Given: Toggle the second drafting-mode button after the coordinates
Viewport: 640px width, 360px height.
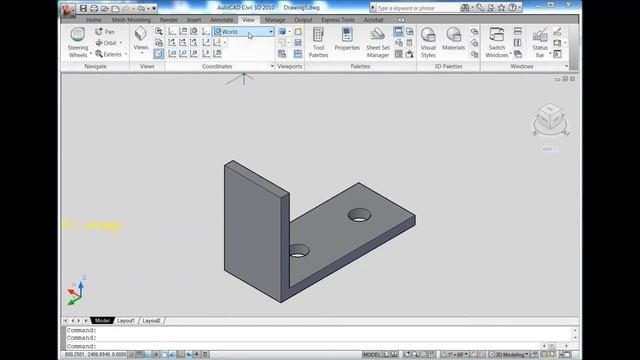Looking at the screenshot, I should [140, 354].
